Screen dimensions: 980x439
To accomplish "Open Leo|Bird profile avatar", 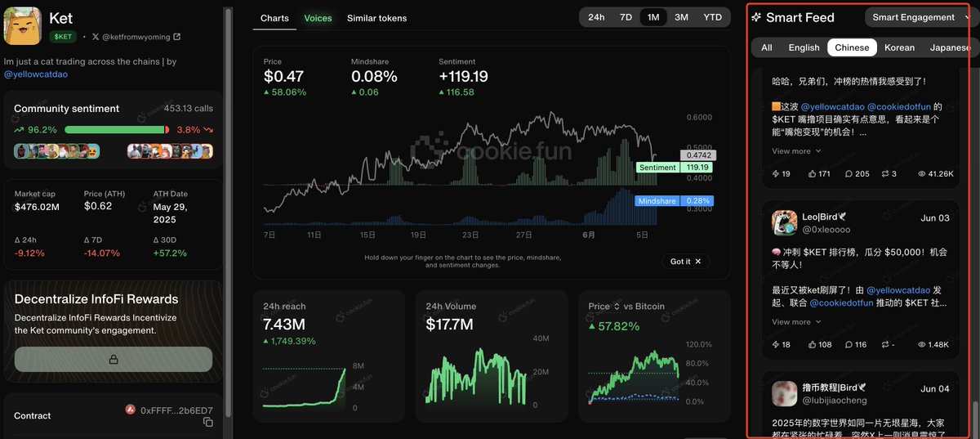I will (x=785, y=223).
